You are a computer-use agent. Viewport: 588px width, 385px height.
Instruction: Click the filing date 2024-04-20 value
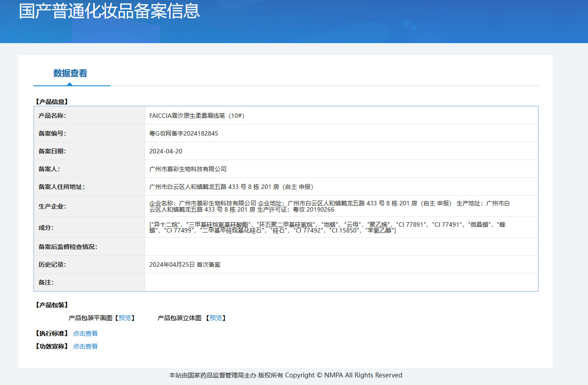(166, 151)
